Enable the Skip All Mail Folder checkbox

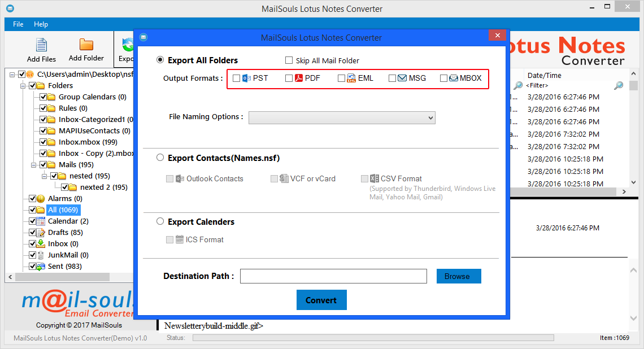point(289,60)
